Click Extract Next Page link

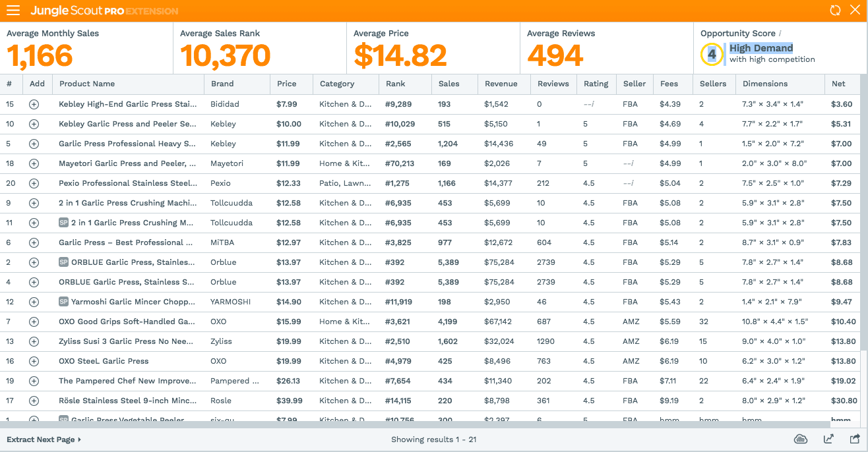(44, 439)
